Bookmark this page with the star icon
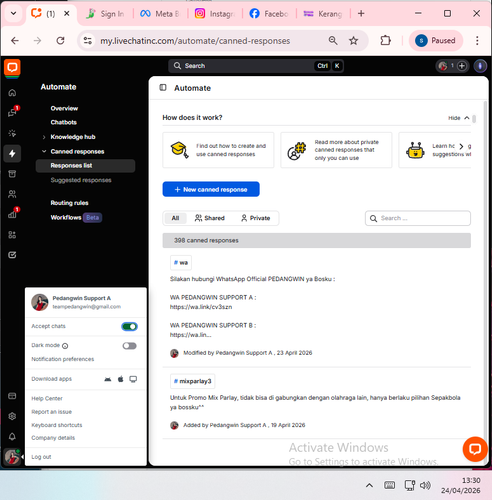The width and height of the screenshot is (492, 500). click(353, 41)
